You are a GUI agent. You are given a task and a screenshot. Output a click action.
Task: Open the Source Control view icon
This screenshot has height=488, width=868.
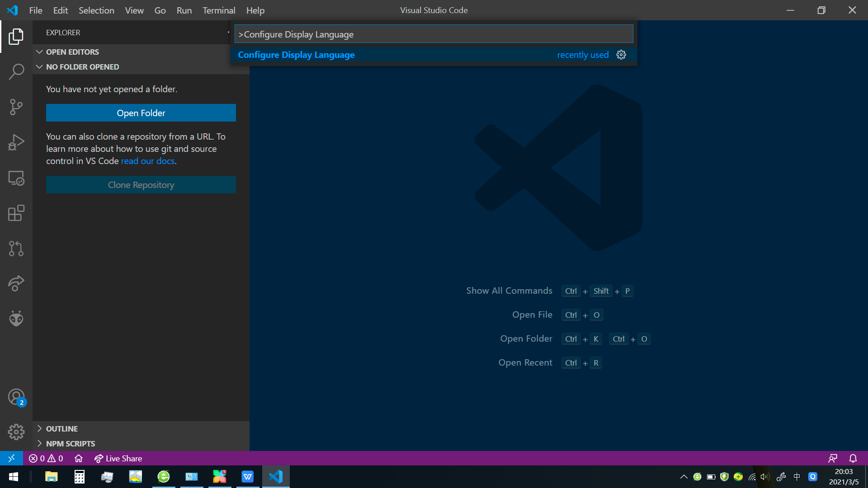(16, 107)
